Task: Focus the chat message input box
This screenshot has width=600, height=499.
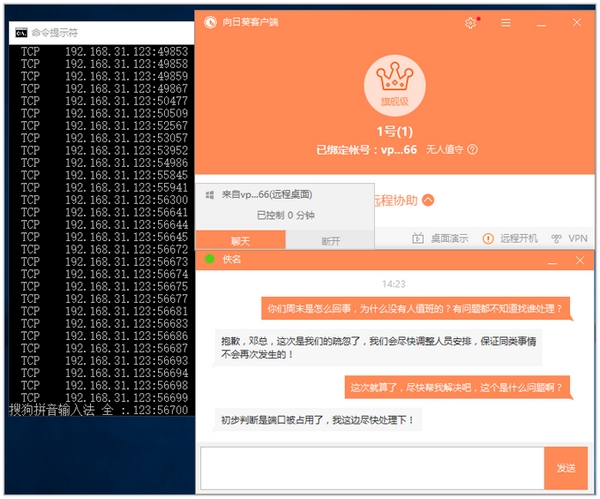Action: click(x=372, y=468)
